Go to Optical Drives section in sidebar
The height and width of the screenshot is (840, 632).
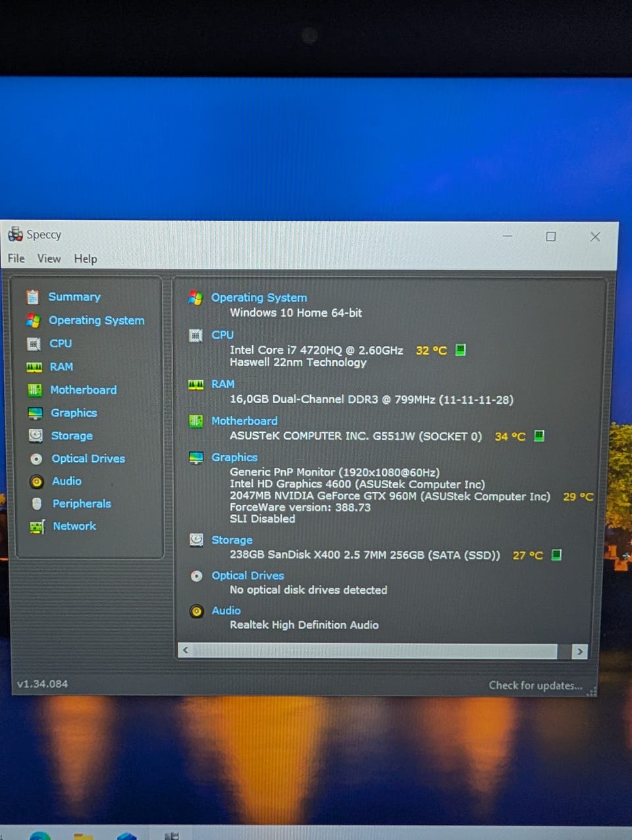click(88, 459)
